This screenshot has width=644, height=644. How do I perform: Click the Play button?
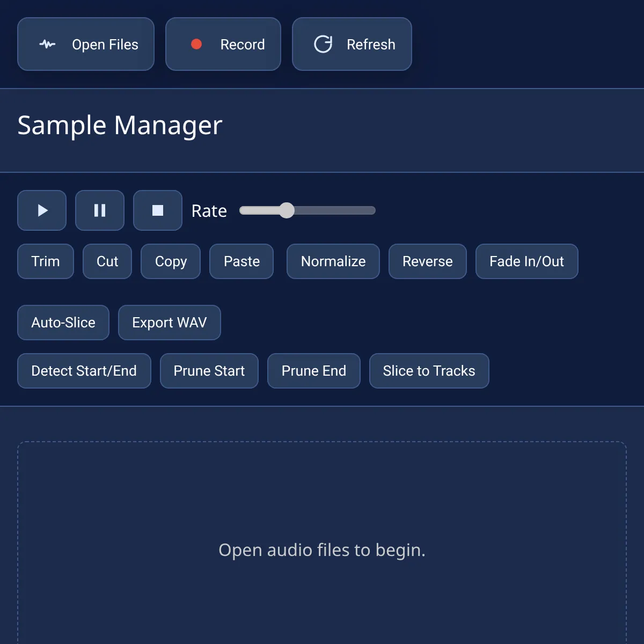point(42,210)
